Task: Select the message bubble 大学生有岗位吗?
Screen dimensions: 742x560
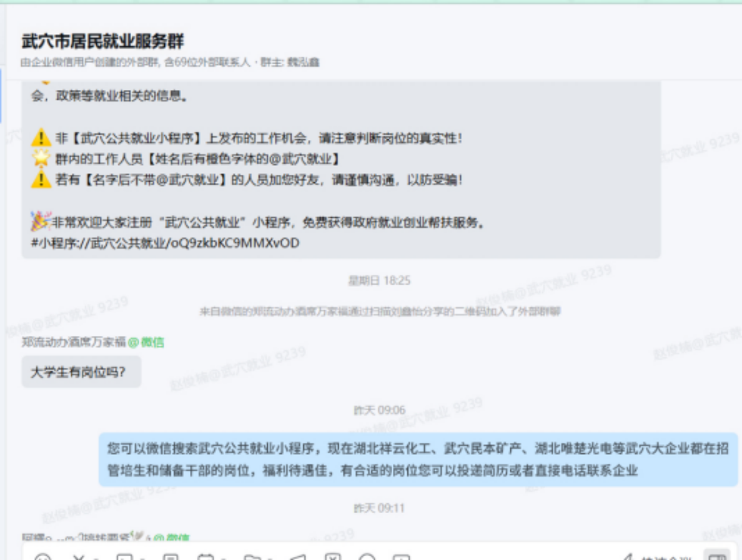Action: [82, 372]
